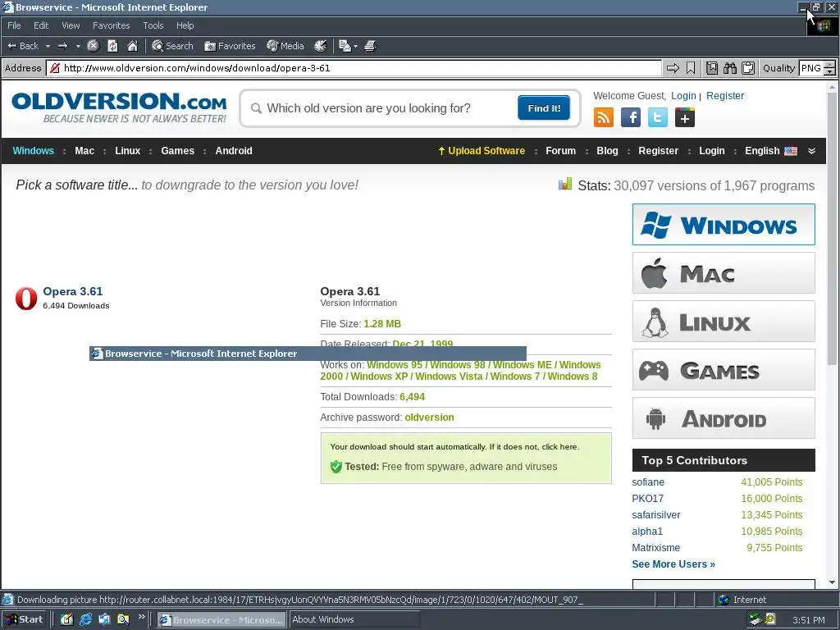Click the binoculars find icon
This screenshot has height=630, width=840.
tap(729, 68)
